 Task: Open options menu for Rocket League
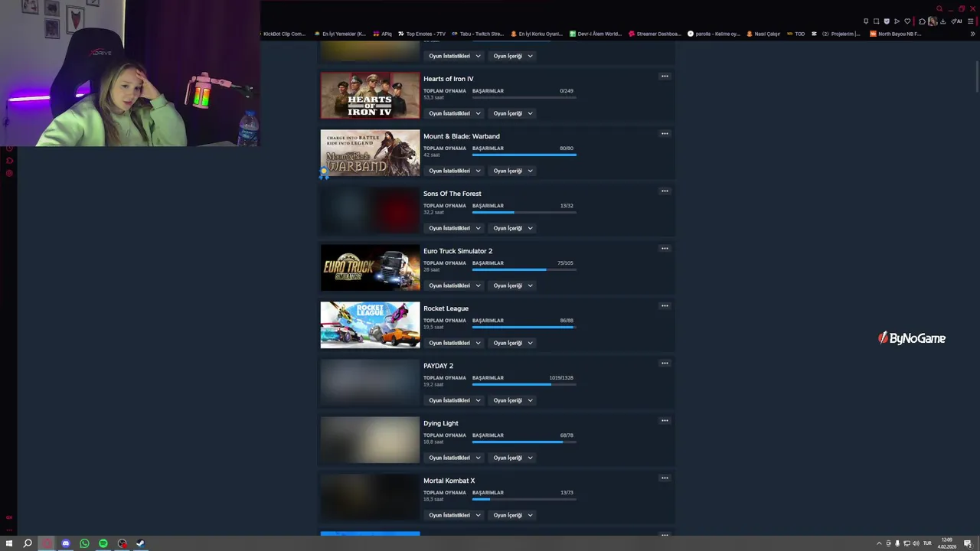point(665,306)
